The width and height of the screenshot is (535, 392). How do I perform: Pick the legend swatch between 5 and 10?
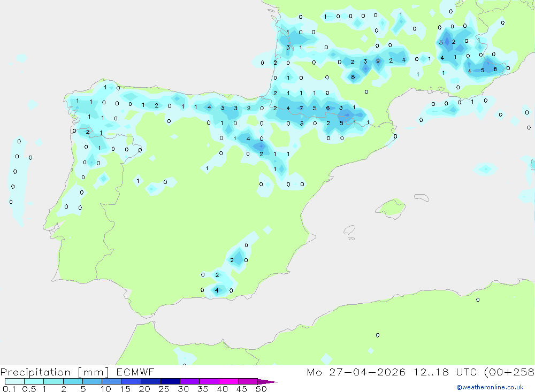pos(92,381)
